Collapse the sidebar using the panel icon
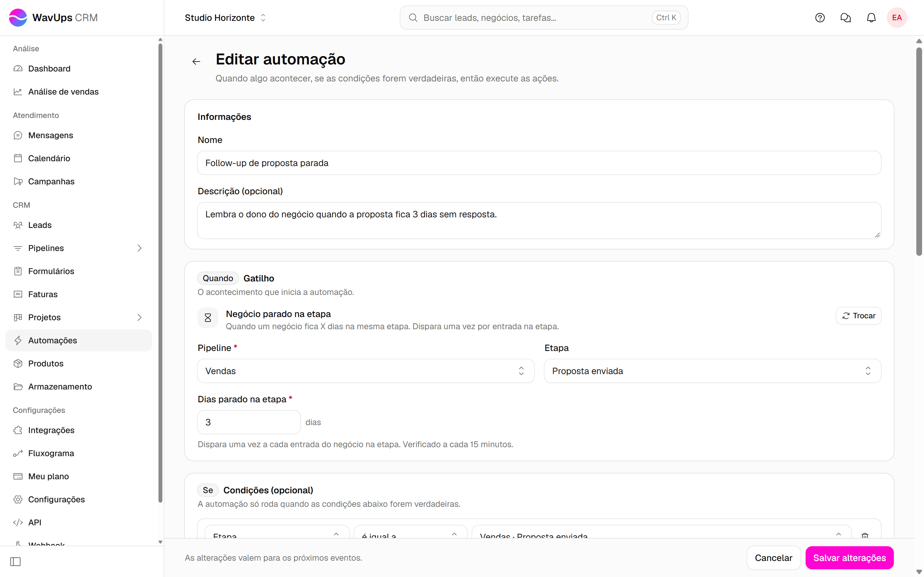The height and width of the screenshot is (577, 924). (x=16, y=561)
